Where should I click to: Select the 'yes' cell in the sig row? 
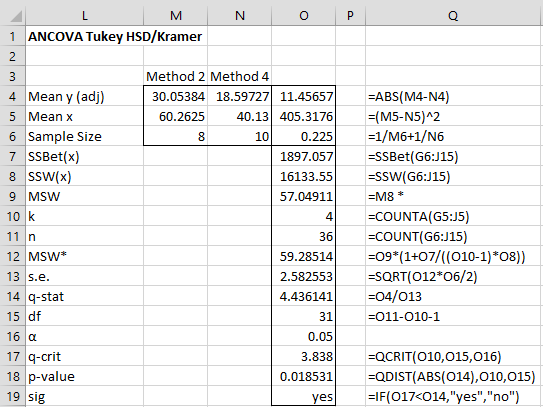303,396
